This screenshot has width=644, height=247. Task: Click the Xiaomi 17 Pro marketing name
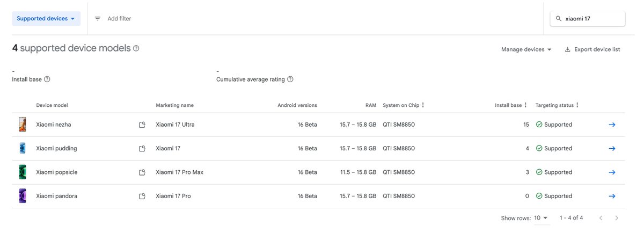click(x=173, y=196)
